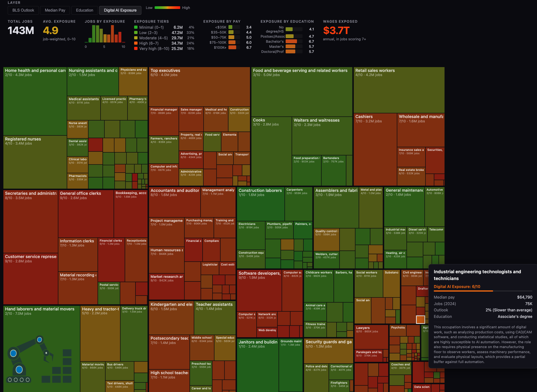This screenshot has width=537, height=392.
Task: Select the Median Pay layer tab
Action: (55, 10)
